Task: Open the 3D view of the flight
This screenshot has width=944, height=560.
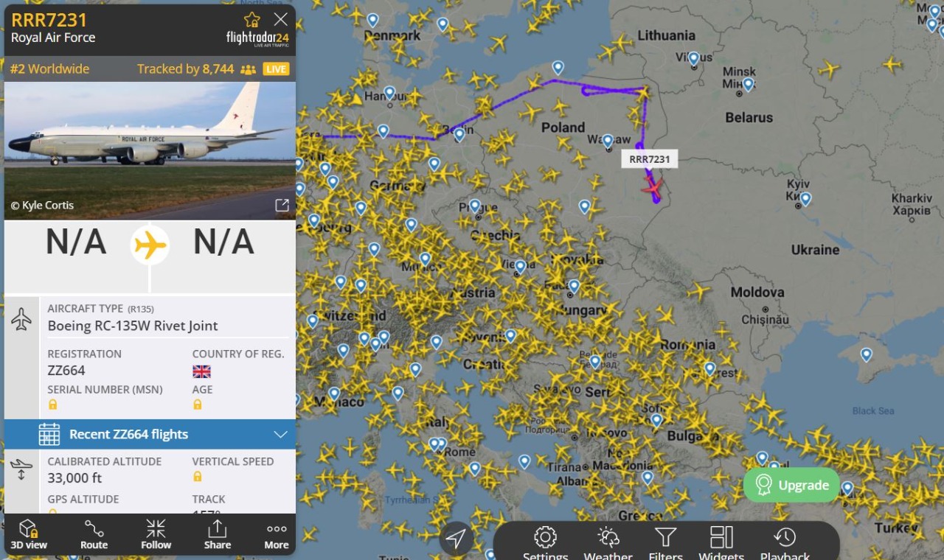Action: (28, 535)
